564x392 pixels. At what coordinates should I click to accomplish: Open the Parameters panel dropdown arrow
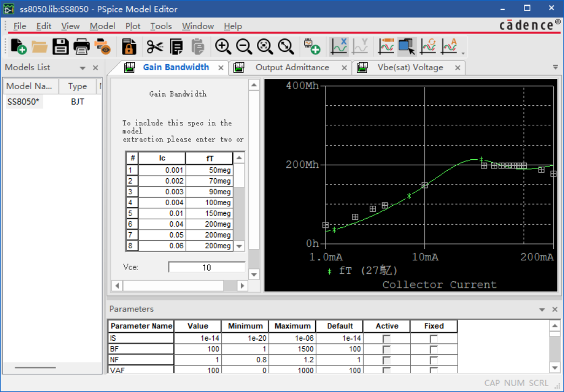click(542, 309)
